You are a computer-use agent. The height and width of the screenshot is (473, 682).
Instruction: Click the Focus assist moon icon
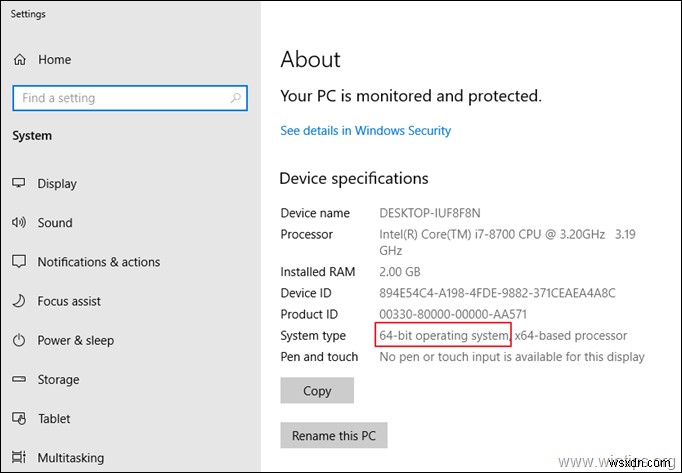(x=18, y=301)
